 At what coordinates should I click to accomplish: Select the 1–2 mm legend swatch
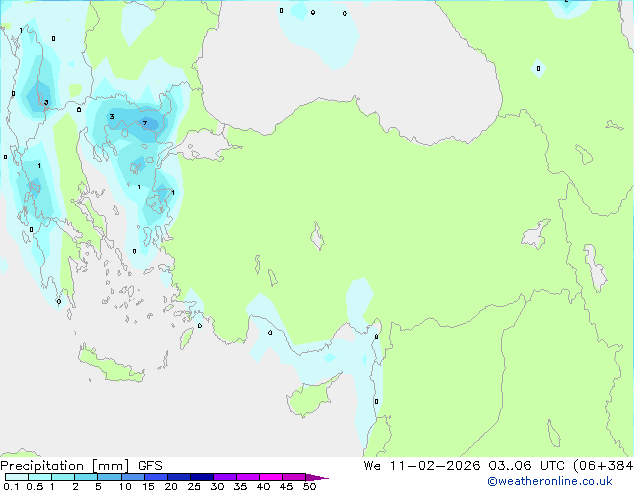[x=63, y=477]
